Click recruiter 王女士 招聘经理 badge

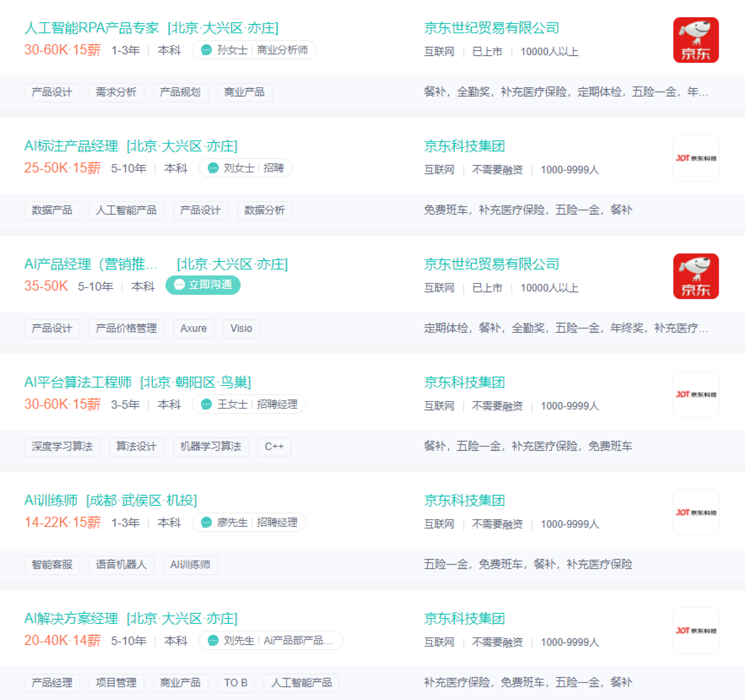coord(249,404)
